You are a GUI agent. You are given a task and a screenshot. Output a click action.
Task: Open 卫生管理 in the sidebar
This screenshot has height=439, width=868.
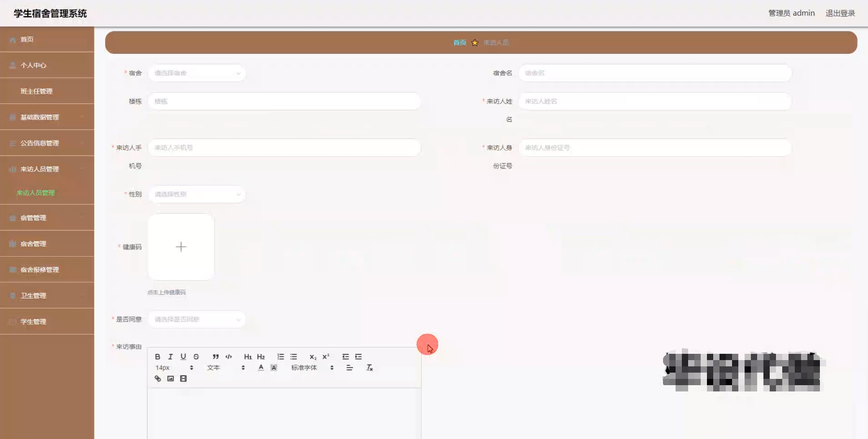click(x=47, y=296)
